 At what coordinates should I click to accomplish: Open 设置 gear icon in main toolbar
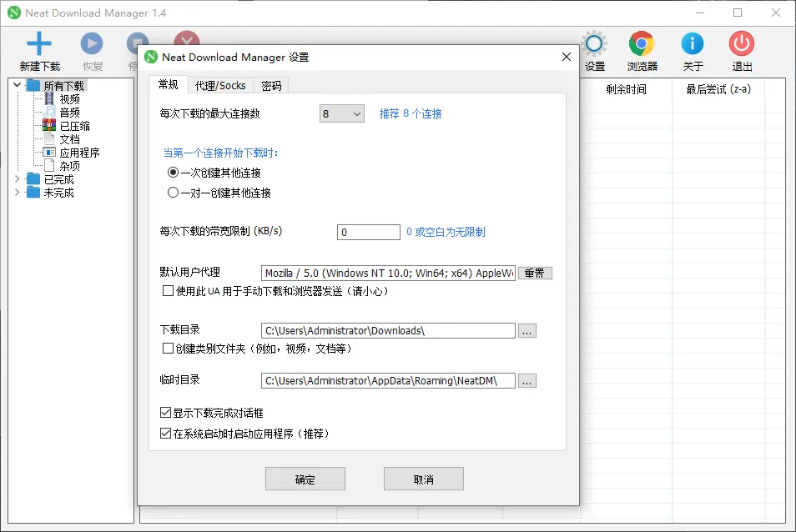(594, 43)
